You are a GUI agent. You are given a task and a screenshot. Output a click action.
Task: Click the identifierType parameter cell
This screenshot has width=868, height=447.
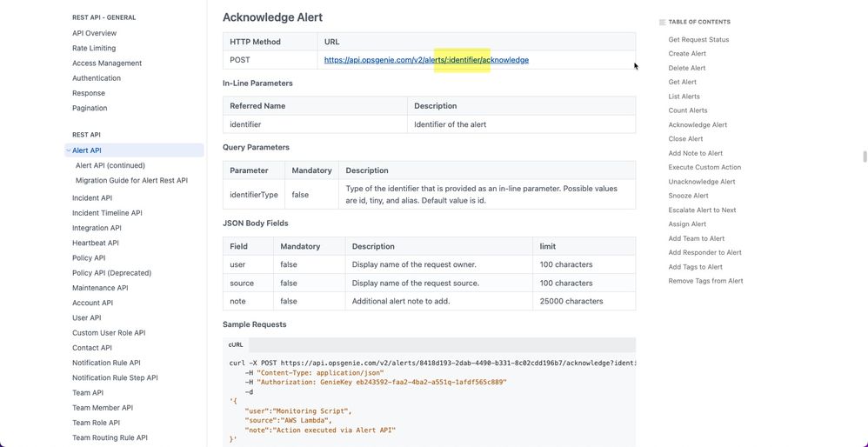pos(254,194)
